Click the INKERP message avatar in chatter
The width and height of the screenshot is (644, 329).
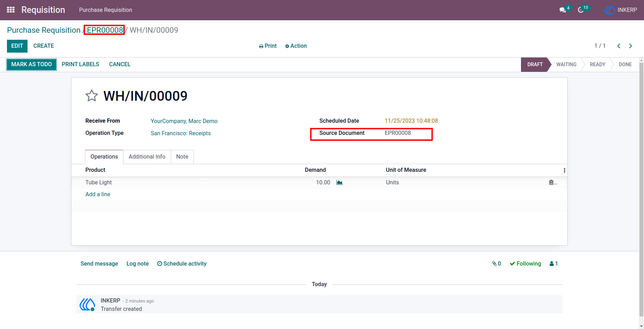click(x=87, y=304)
